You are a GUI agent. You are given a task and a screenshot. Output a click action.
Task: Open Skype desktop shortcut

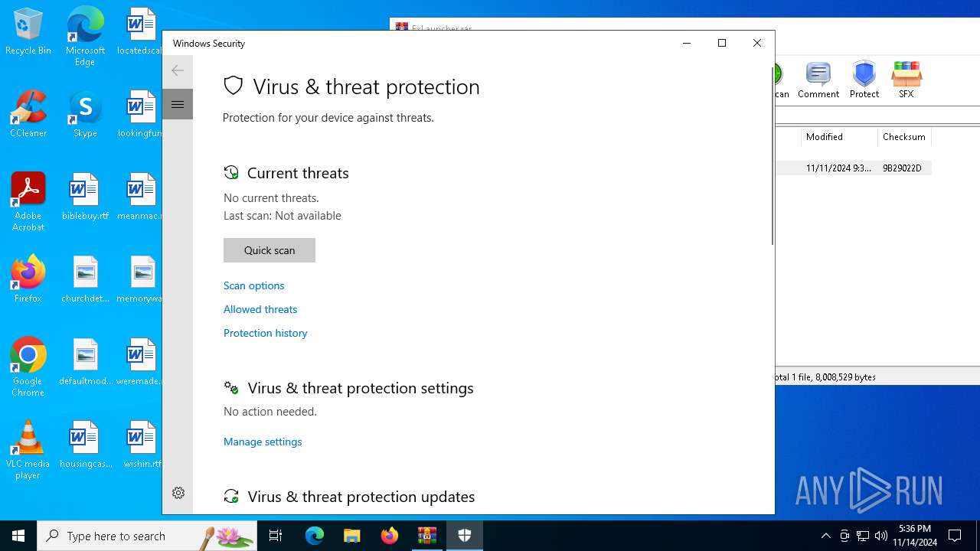85,114
